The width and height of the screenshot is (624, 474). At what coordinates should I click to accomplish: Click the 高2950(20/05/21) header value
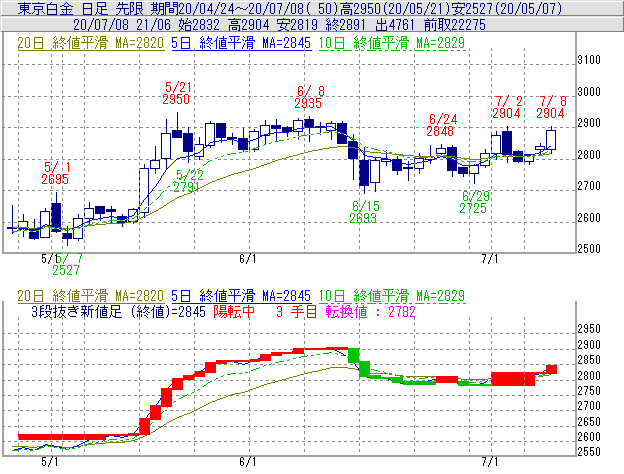pos(396,8)
